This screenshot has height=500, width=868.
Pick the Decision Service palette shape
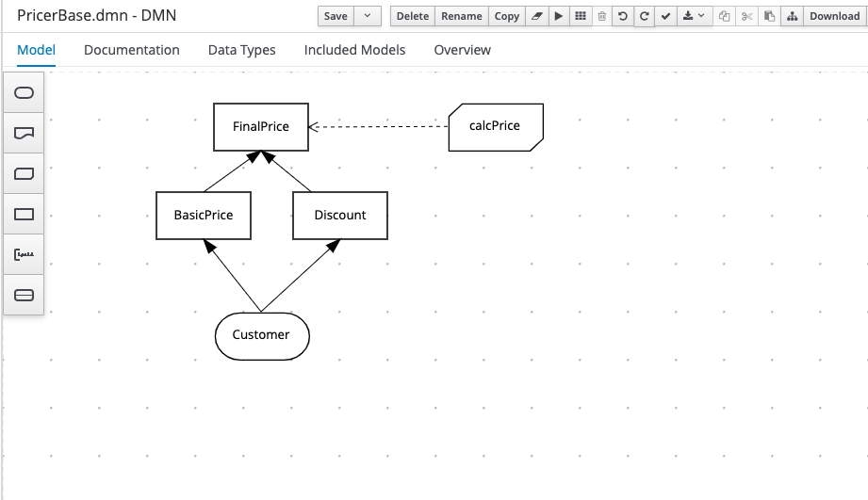(x=25, y=296)
